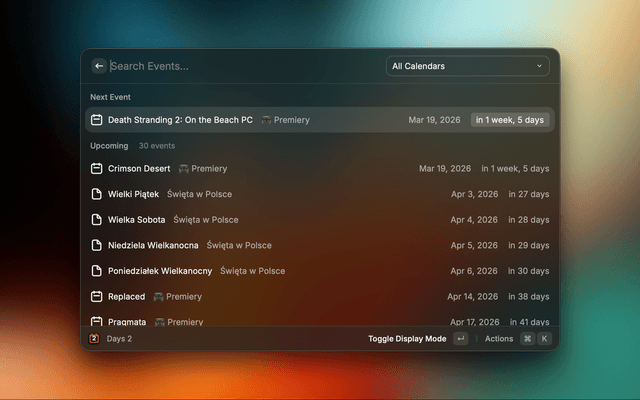640x400 pixels.
Task: Click the Wielki Piątek document icon
Action: click(97, 194)
